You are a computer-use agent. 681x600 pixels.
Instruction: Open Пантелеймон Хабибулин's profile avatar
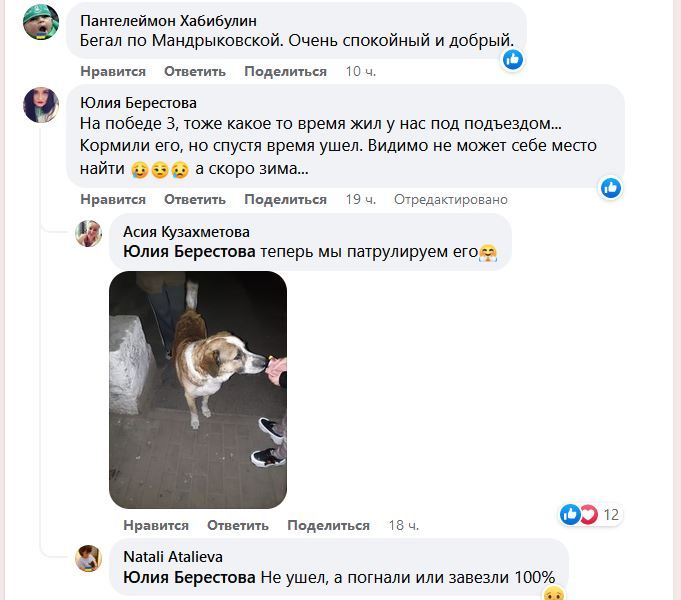(x=40, y=22)
